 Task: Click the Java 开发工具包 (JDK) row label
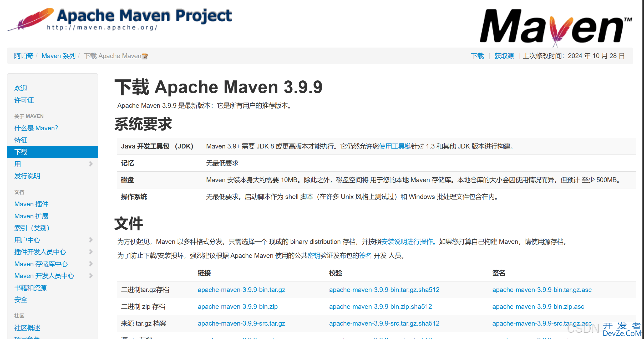click(x=157, y=146)
